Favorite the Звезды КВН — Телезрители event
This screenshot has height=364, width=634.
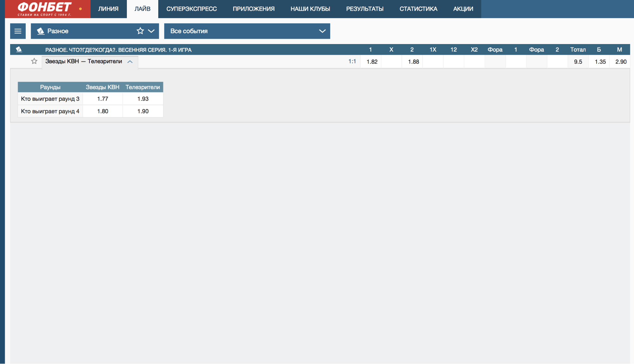[x=34, y=61]
